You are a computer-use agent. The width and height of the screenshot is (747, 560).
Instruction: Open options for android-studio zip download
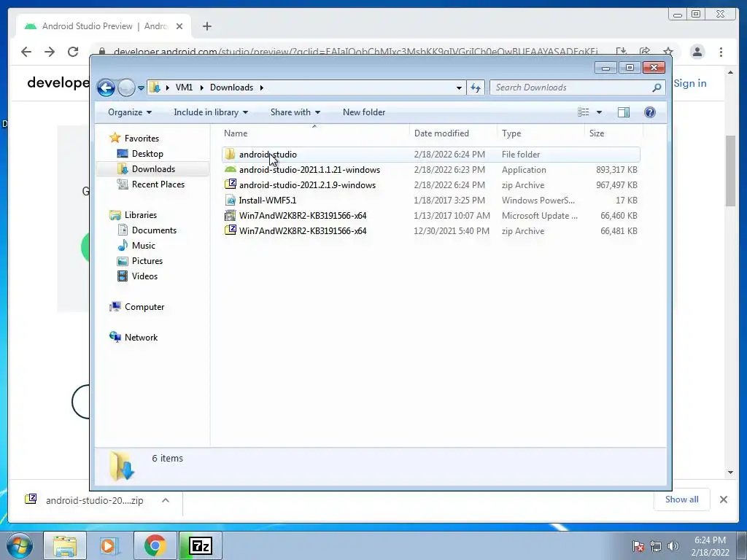click(166, 500)
